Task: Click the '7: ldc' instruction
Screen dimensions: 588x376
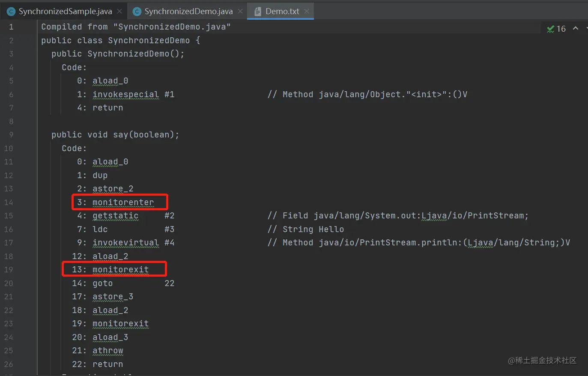Action: tap(92, 230)
